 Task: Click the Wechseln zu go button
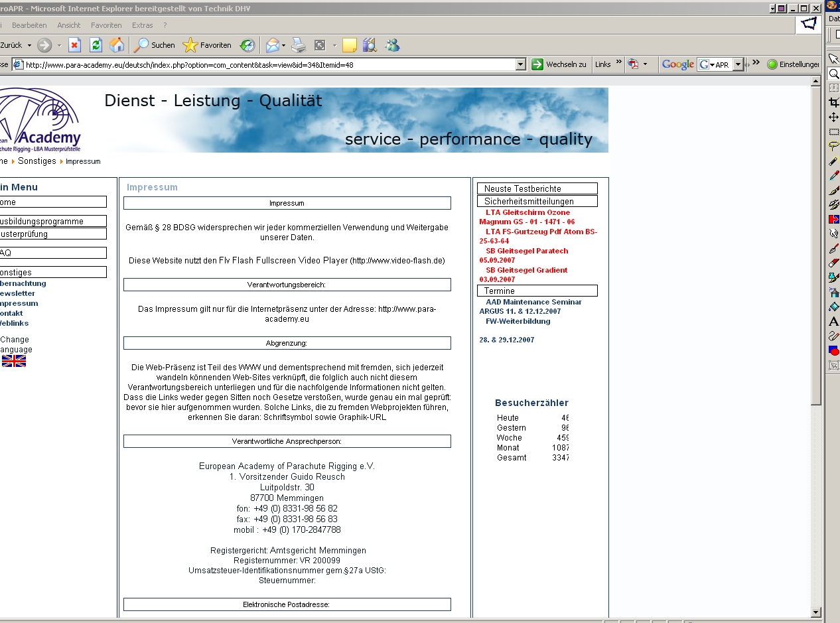tap(559, 64)
